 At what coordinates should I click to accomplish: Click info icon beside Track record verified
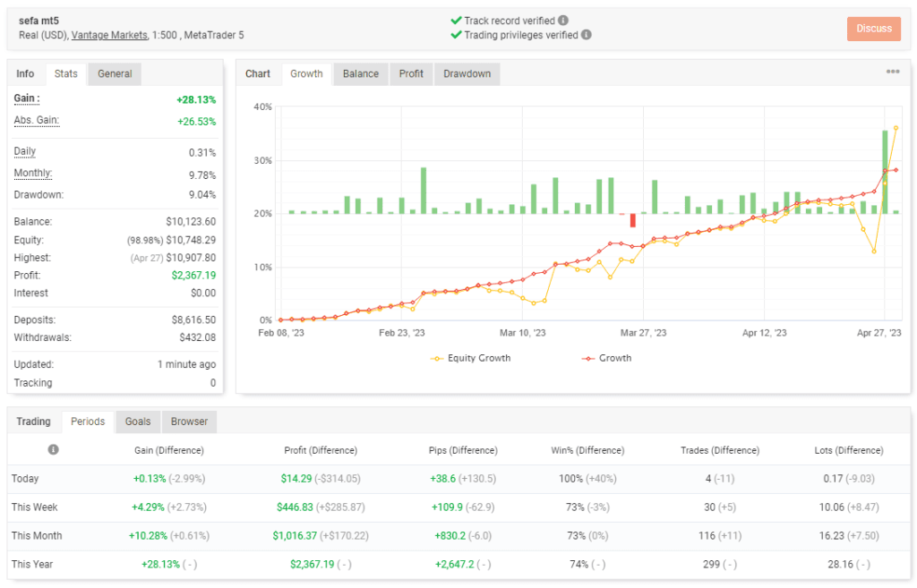pos(563,21)
